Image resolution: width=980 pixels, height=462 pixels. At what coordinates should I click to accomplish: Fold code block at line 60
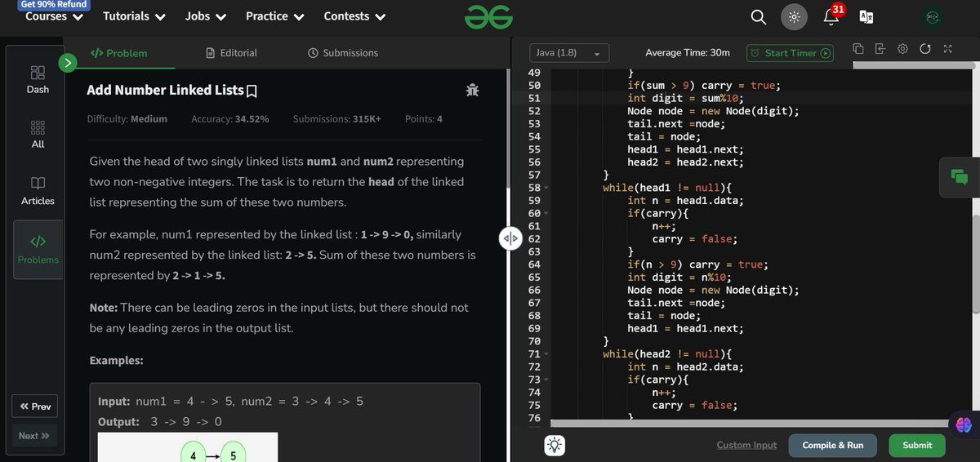pyautogui.click(x=546, y=213)
